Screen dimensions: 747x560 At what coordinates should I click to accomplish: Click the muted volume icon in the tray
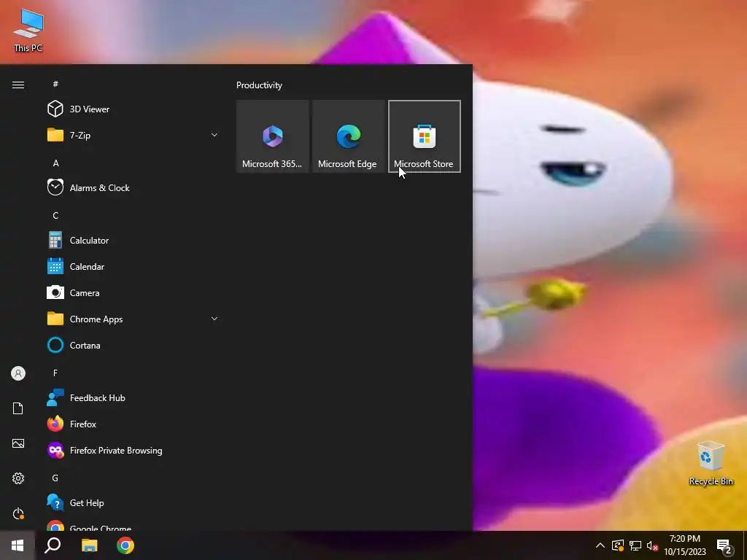pyautogui.click(x=653, y=545)
